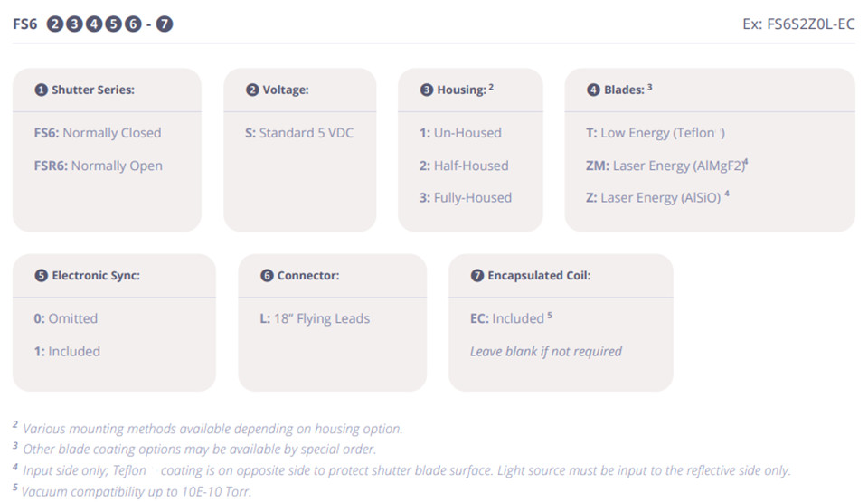Choose S: Standard 5 VDC voltage
The height and width of the screenshot is (502, 868).
299,133
